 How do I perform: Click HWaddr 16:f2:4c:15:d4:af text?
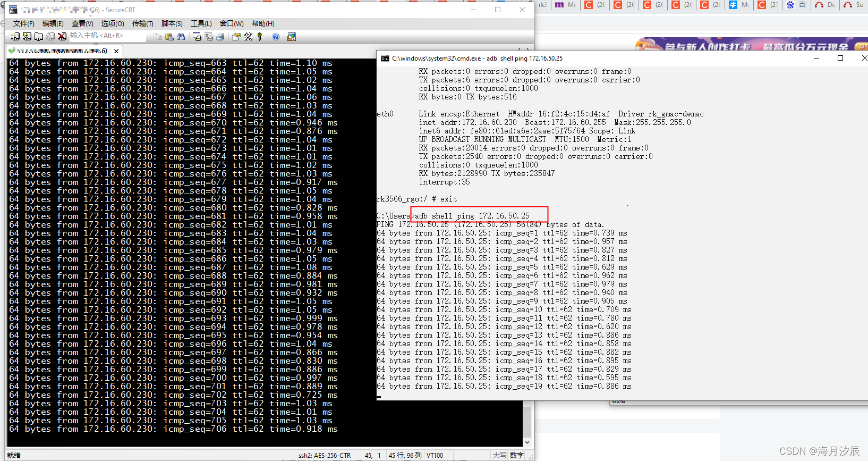[559, 114]
